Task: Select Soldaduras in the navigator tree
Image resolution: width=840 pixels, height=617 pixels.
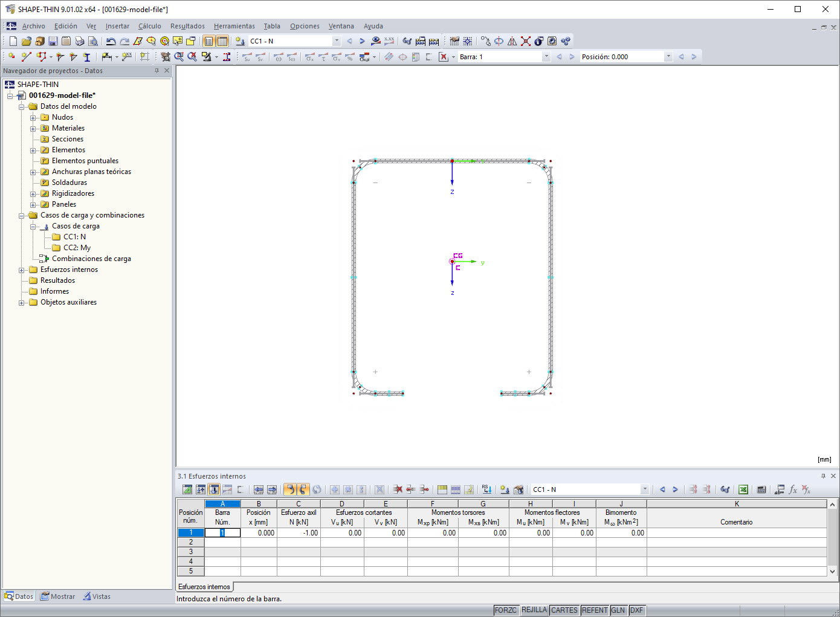Action: [x=69, y=183]
